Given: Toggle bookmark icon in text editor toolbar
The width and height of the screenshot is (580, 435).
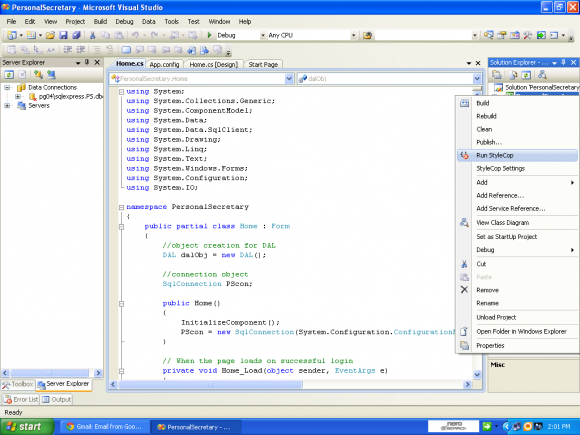Looking at the screenshot, I should point(126,49).
